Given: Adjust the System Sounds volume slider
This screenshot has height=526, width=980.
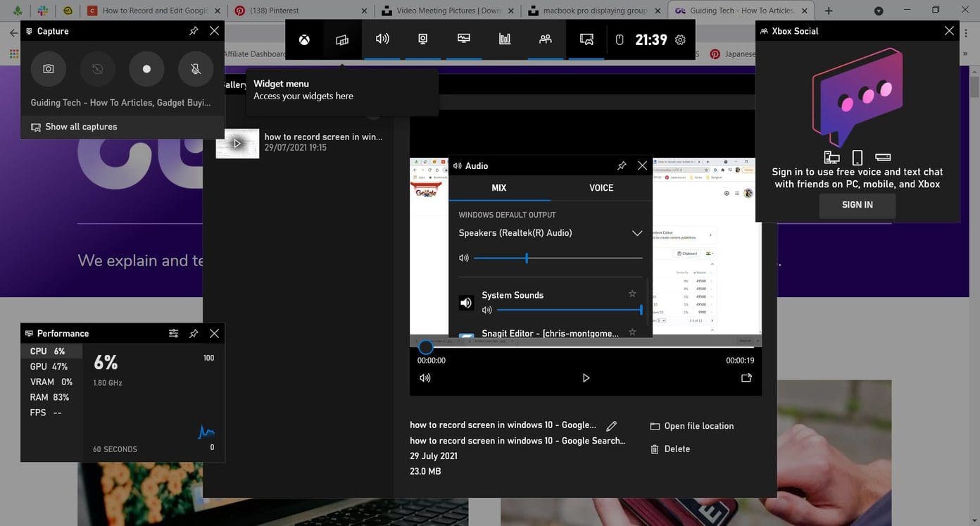Looking at the screenshot, I should click(x=570, y=310).
